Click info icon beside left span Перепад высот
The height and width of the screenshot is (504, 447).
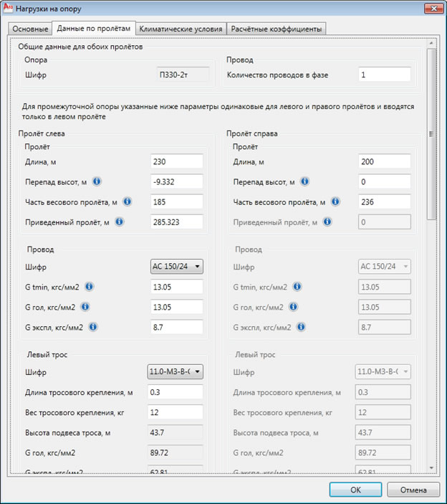pyautogui.click(x=97, y=181)
